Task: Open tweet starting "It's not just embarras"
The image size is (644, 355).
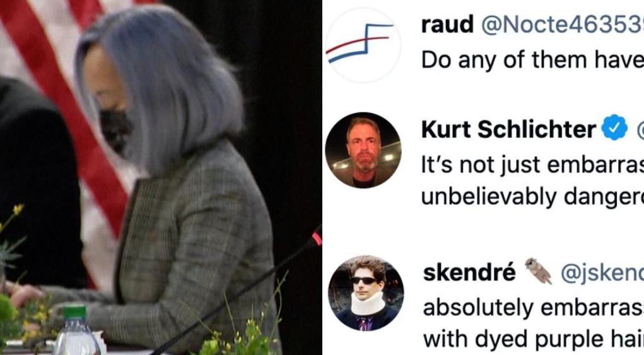Action: [x=532, y=165]
